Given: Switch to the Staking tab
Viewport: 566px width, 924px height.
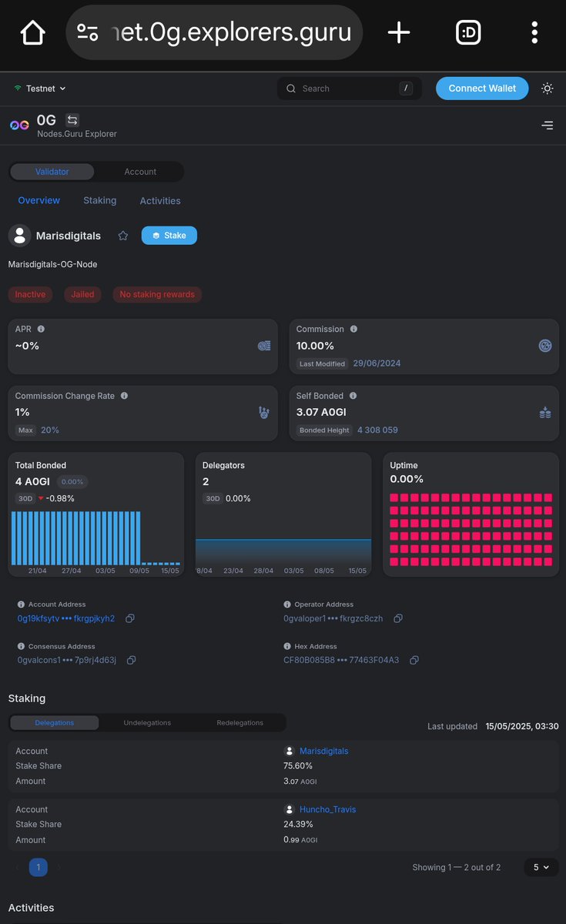Looking at the screenshot, I should tap(100, 200).
